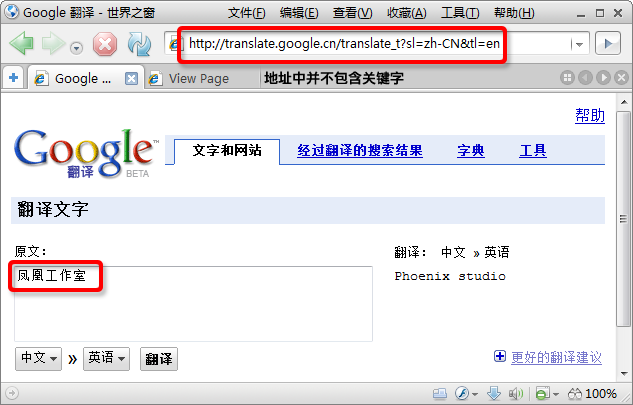Open the 收藏(A) menu
This screenshot has height=405, width=633.
tap(407, 13)
